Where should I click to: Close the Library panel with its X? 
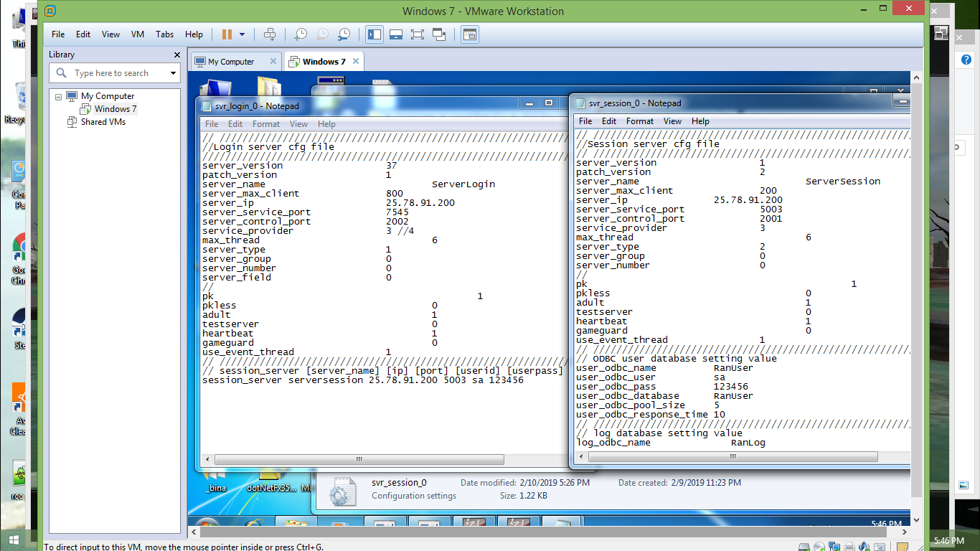(x=177, y=55)
